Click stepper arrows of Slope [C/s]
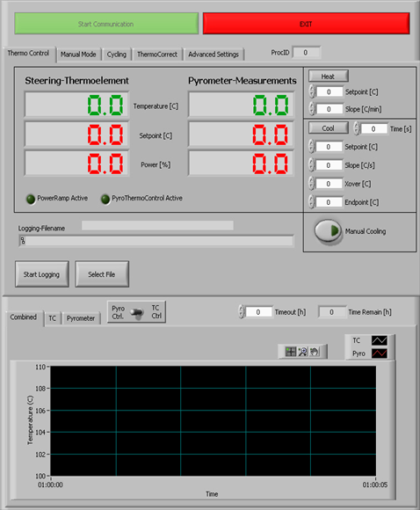This screenshot has width=420, height=510. click(311, 165)
